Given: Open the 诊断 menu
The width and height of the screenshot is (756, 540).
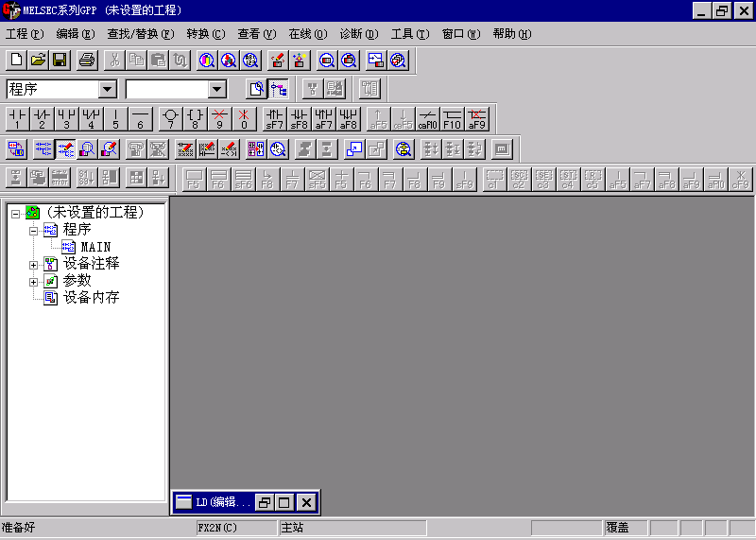Looking at the screenshot, I should (x=358, y=34).
